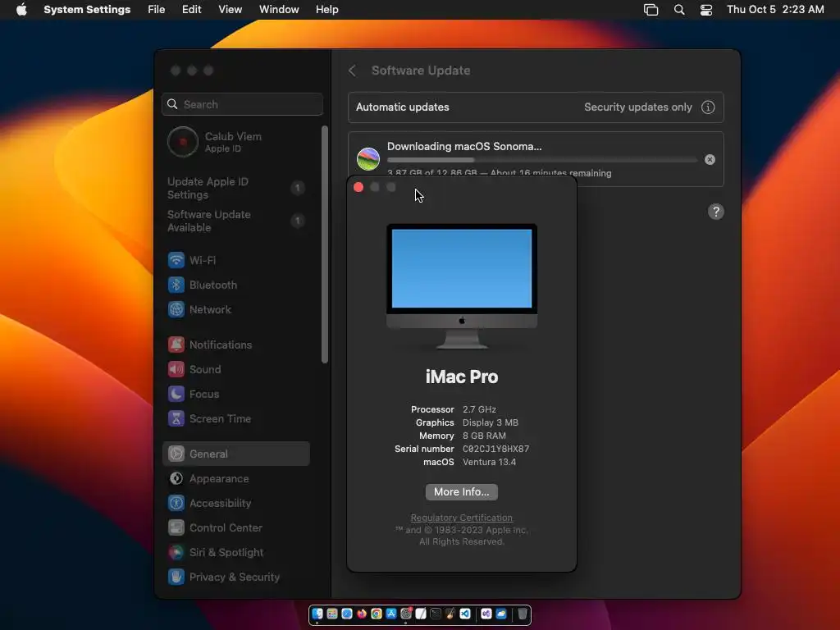This screenshot has width=840, height=630.
Task: Click the serial number C02CJ1Y8HX87
Action: tap(495, 449)
